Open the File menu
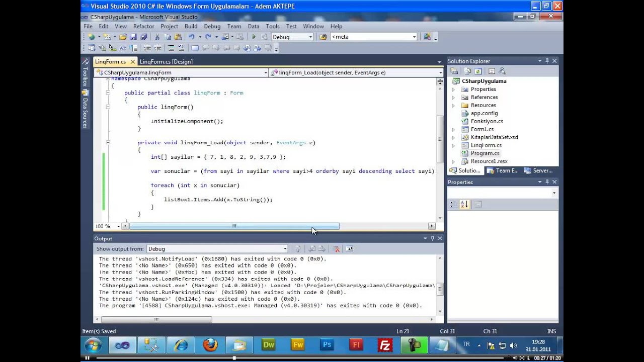644x362 pixels. pos(88,26)
